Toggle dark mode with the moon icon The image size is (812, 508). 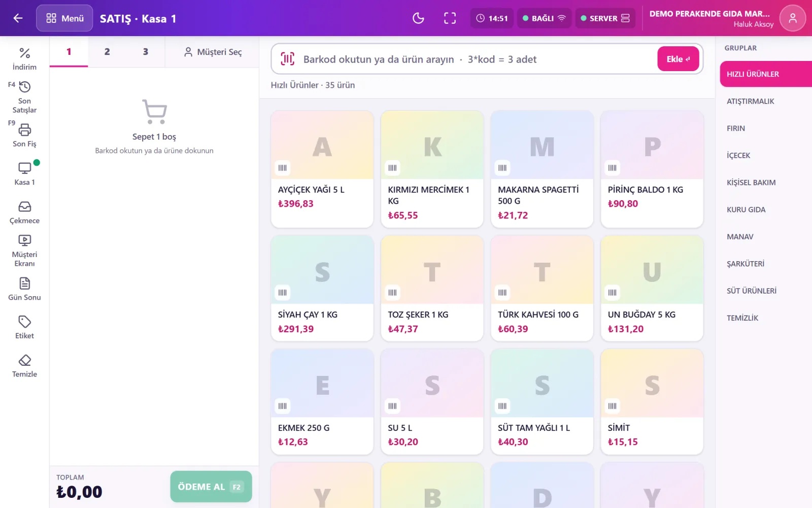(418, 18)
